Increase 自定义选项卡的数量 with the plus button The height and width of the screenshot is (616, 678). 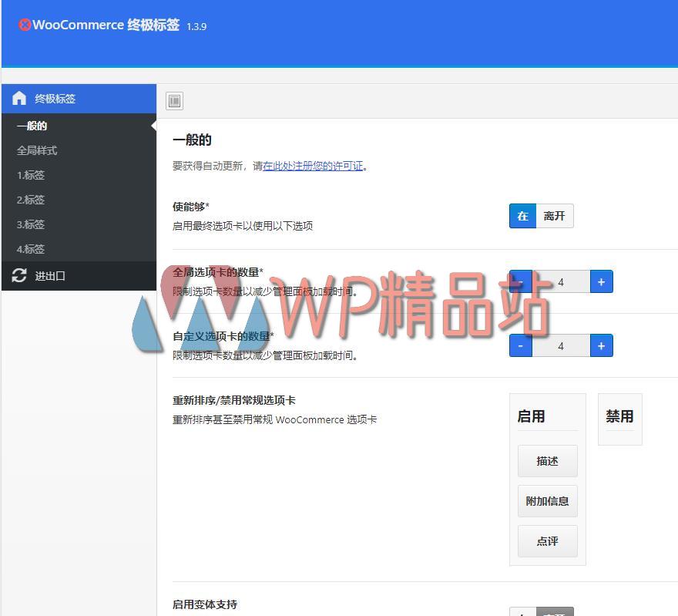tap(601, 345)
